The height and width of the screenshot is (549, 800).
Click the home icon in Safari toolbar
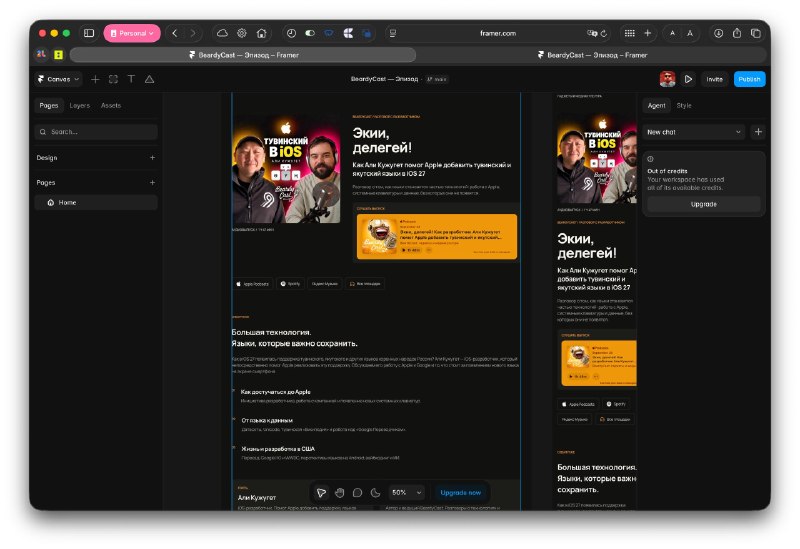261,33
